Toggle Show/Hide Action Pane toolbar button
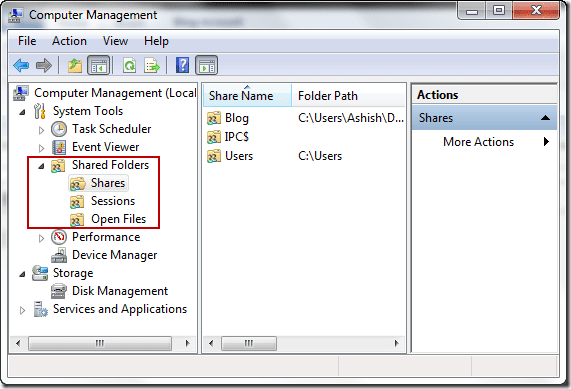The height and width of the screenshot is (389, 571). tap(206, 66)
